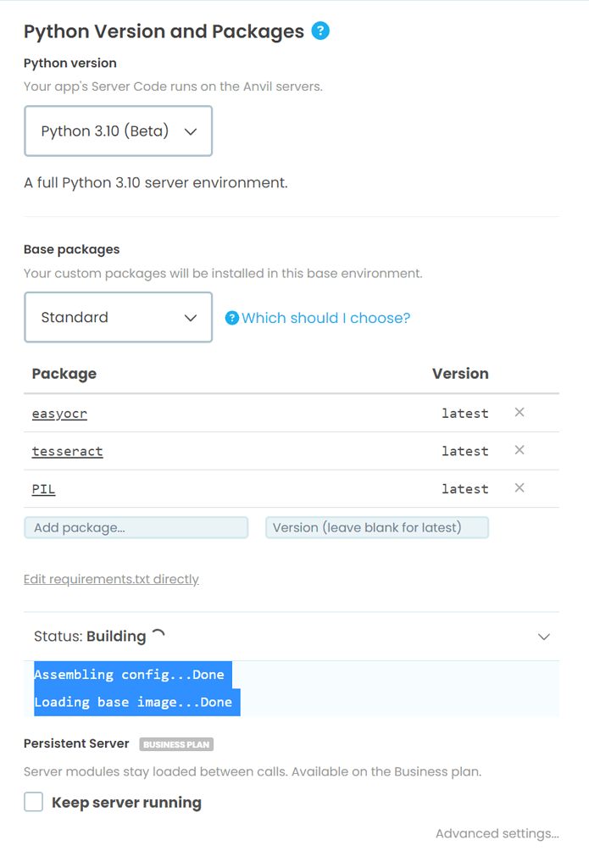Image resolution: width=589 pixels, height=868 pixels.
Task: Click the easyocr package name link
Action: tap(59, 413)
